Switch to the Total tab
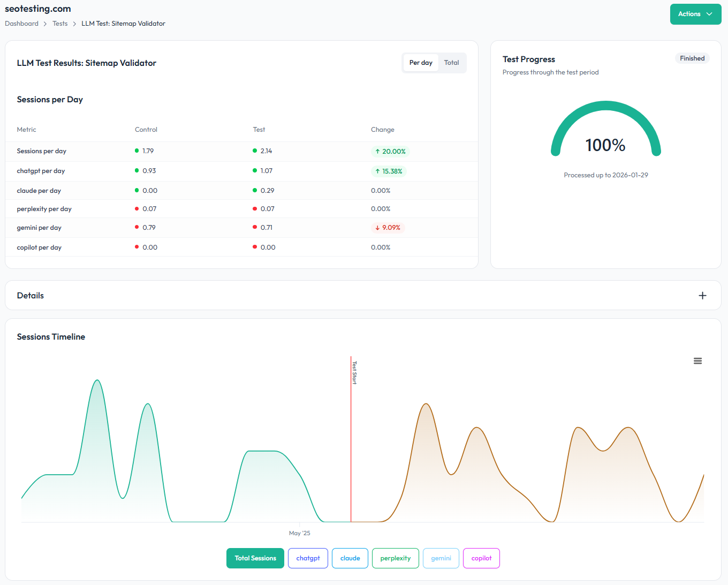The height and width of the screenshot is (585, 728). coord(451,63)
